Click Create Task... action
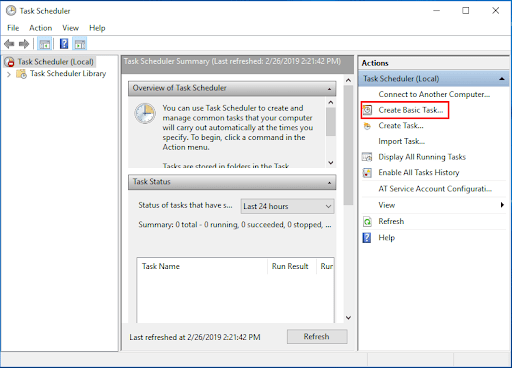512x368 pixels. tap(401, 126)
